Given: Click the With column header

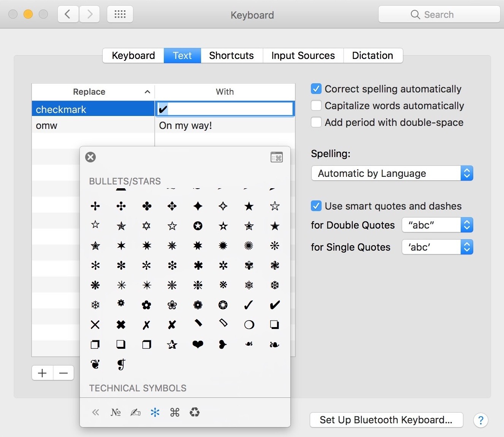Looking at the screenshot, I should [x=225, y=92].
